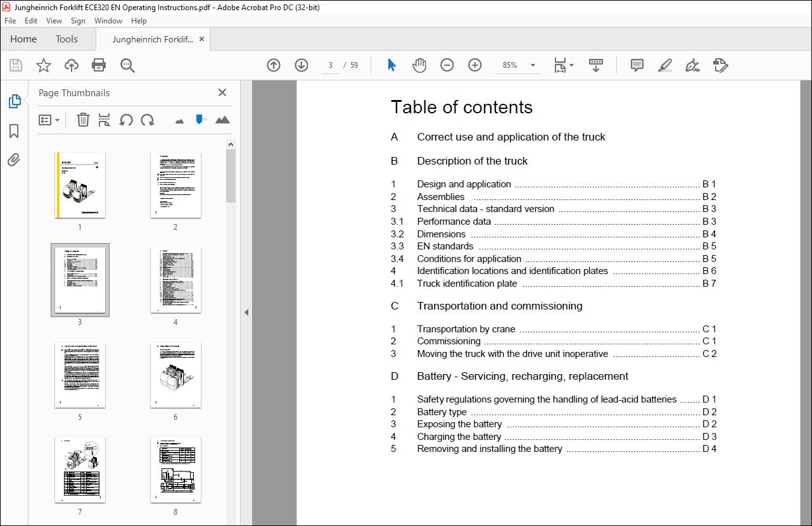Viewport: 812px width, 526px height.
Task: Open the 85% zoom level dropdown
Action: (533, 65)
